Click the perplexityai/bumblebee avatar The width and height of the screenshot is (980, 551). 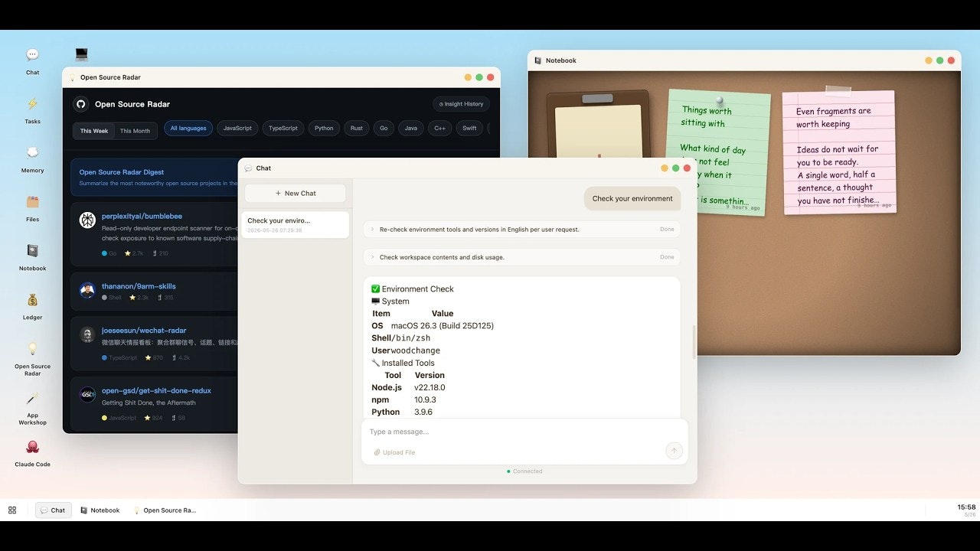click(x=87, y=220)
